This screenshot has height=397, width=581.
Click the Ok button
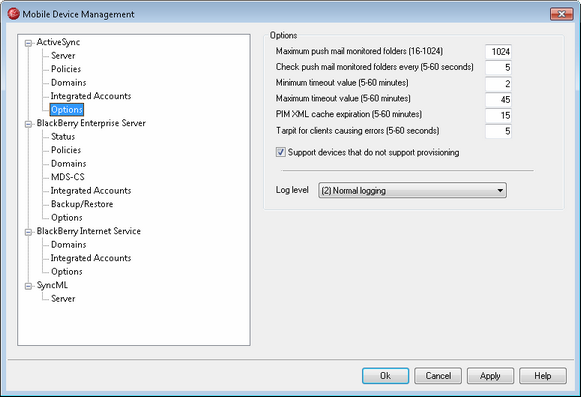click(x=385, y=376)
